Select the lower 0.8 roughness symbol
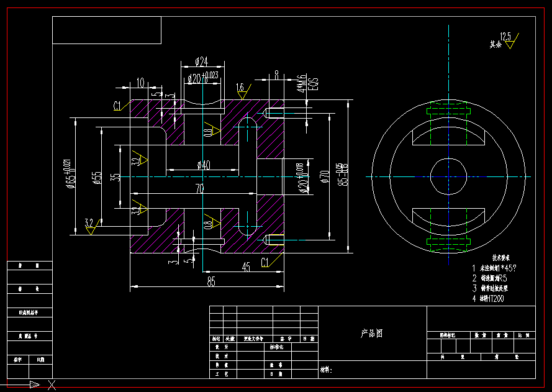Image resolution: width=552 pixels, height=392 pixels. tap(212, 222)
